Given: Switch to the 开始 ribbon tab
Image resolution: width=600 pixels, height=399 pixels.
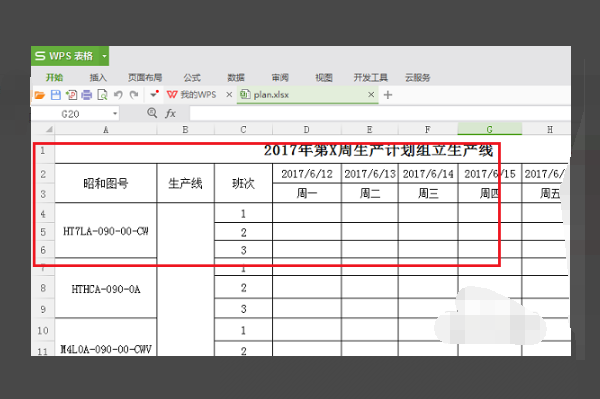Looking at the screenshot, I should (54, 78).
